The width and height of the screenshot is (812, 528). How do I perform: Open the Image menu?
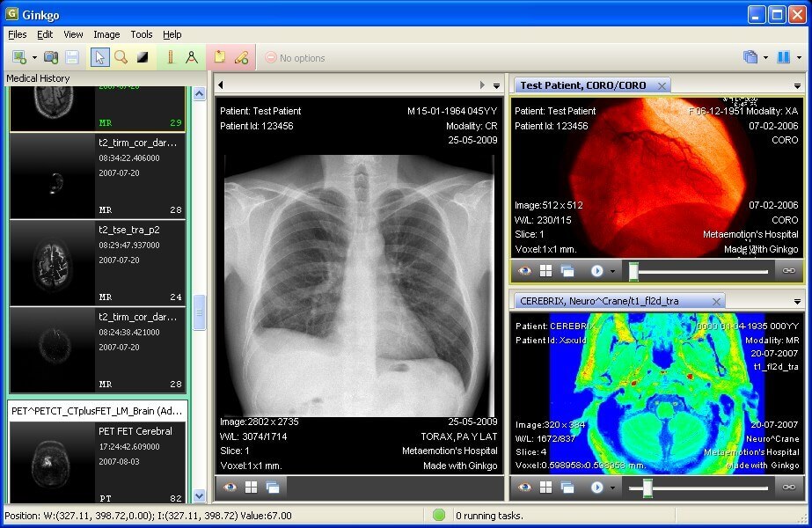click(106, 34)
